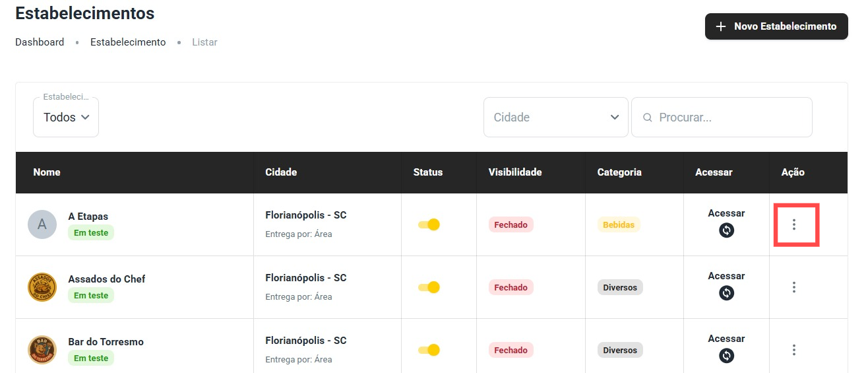868x373 pixels.
Task: Click the Cidade column header
Action: pyautogui.click(x=281, y=172)
